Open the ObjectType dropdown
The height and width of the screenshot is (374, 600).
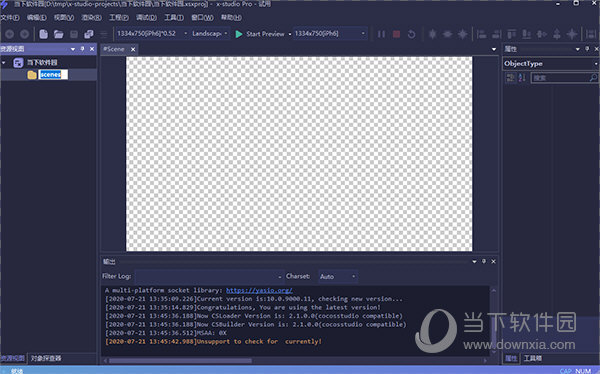(x=595, y=64)
